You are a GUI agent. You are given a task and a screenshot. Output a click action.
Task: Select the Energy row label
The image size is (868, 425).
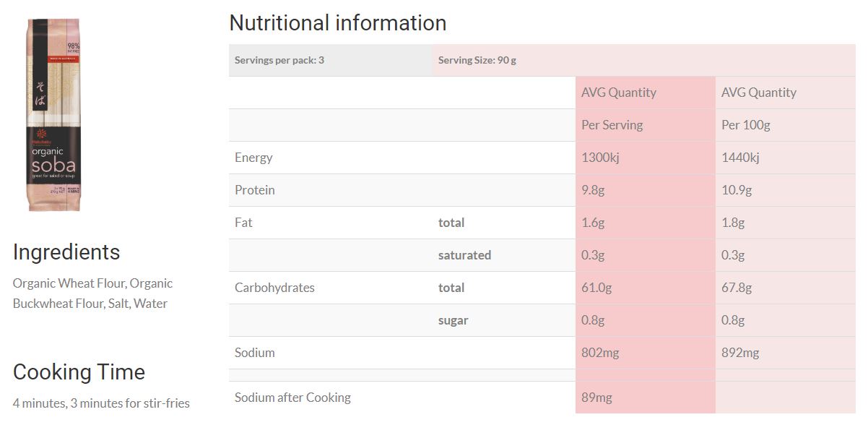(253, 158)
